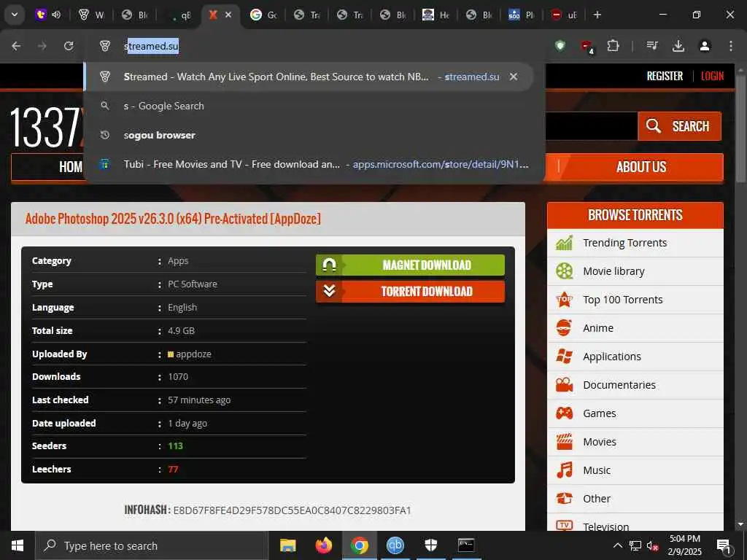Open Firefox from the taskbar
Screen dimensions: 747x560
tap(323, 545)
